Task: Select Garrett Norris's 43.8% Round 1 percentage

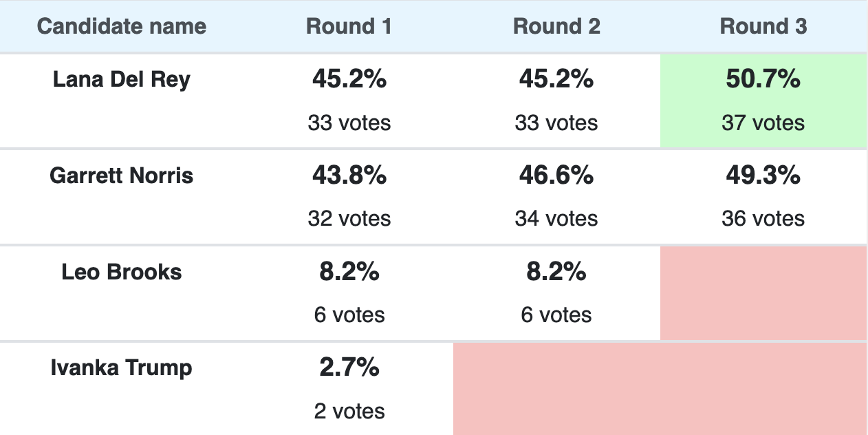Action: (x=349, y=176)
